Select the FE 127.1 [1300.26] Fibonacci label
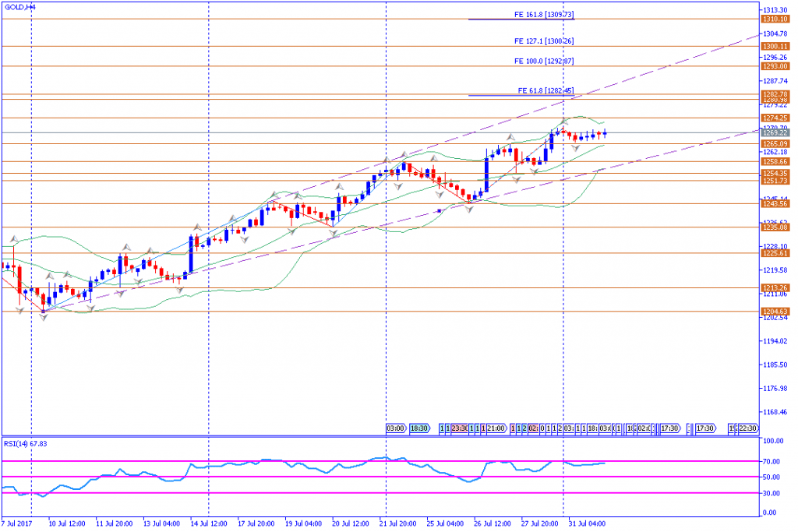Image resolution: width=798 pixels, height=532 pixels. [544, 41]
